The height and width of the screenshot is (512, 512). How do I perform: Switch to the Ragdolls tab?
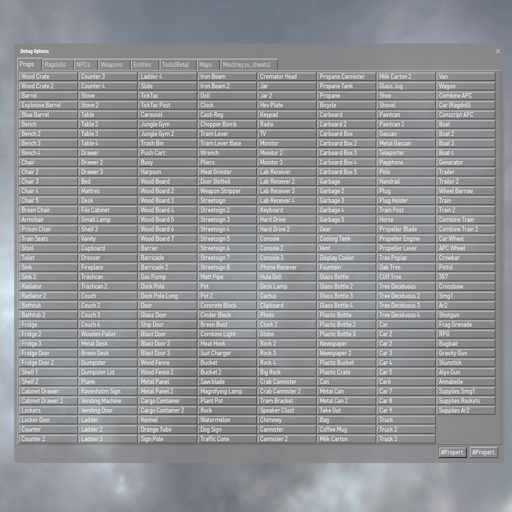click(58, 65)
